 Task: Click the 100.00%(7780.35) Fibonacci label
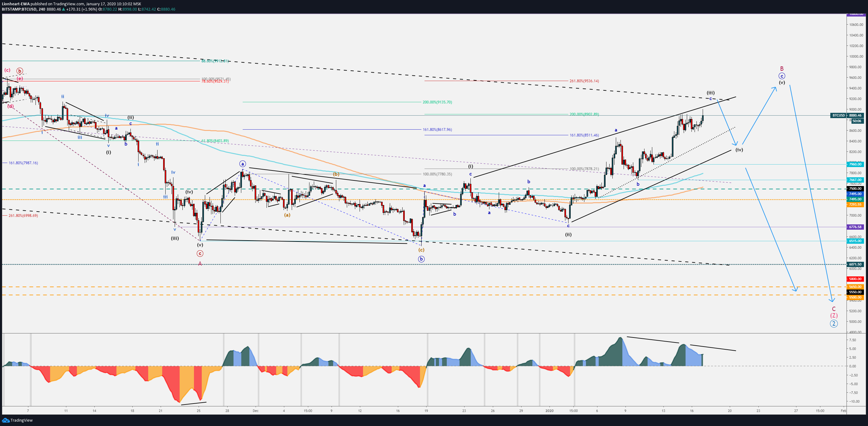click(x=437, y=175)
